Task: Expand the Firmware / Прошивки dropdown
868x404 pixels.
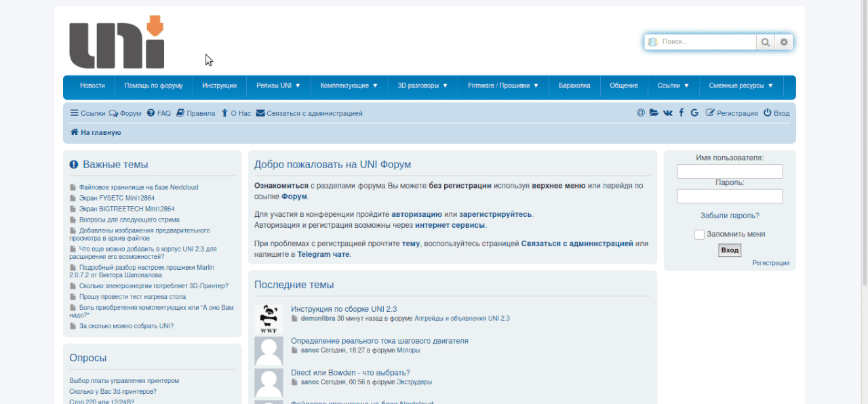Action: click(503, 85)
